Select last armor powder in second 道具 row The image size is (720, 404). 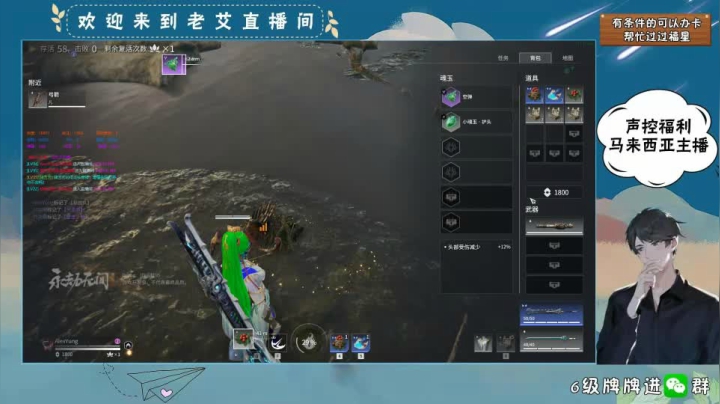[574, 114]
